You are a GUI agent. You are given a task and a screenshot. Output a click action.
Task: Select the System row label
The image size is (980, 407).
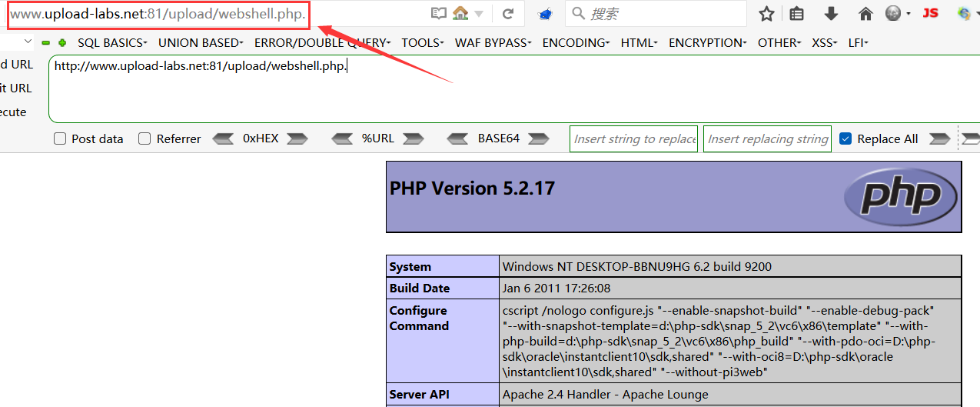410,267
